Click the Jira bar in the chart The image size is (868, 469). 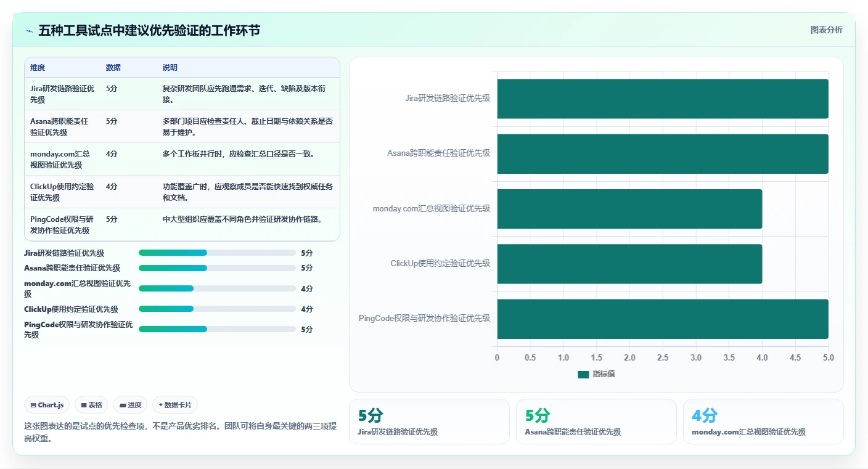[663, 99]
